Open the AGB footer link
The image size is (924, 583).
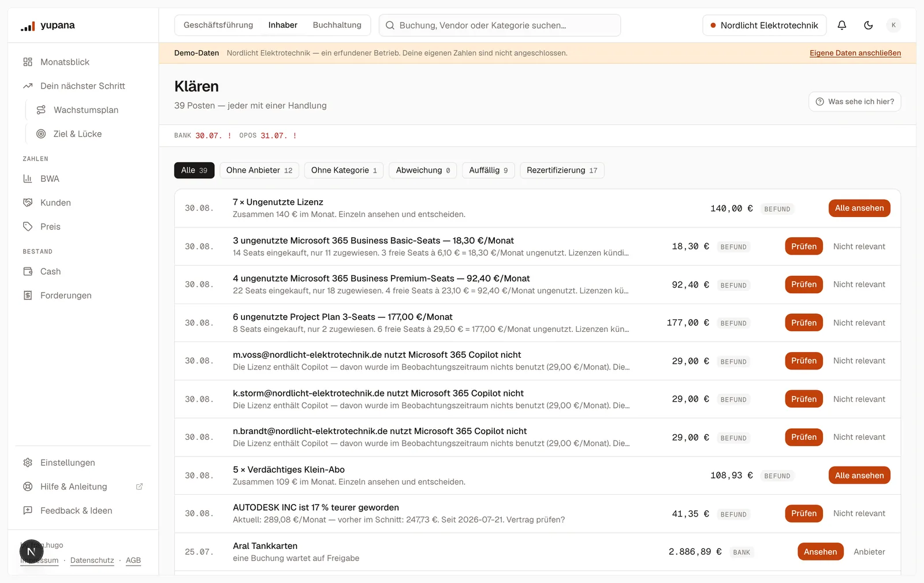click(133, 560)
